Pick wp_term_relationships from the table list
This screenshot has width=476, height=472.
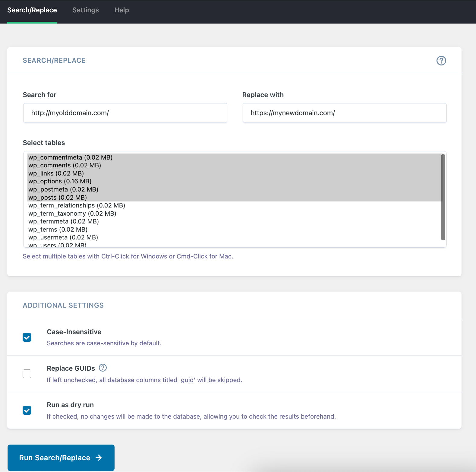(77, 205)
